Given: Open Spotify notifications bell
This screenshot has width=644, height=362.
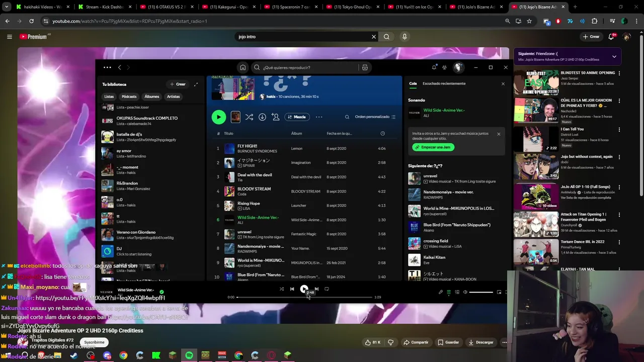Looking at the screenshot, I should (434, 67).
